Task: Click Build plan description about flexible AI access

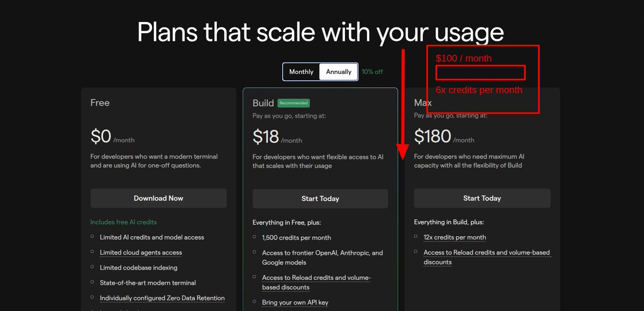Action: point(318,162)
